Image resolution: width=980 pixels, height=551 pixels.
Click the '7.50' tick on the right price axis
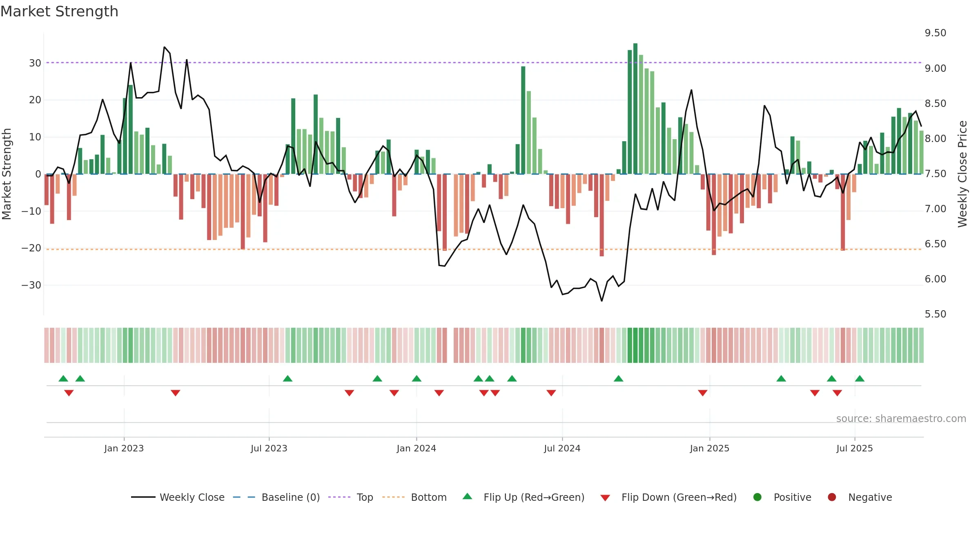pos(935,173)
